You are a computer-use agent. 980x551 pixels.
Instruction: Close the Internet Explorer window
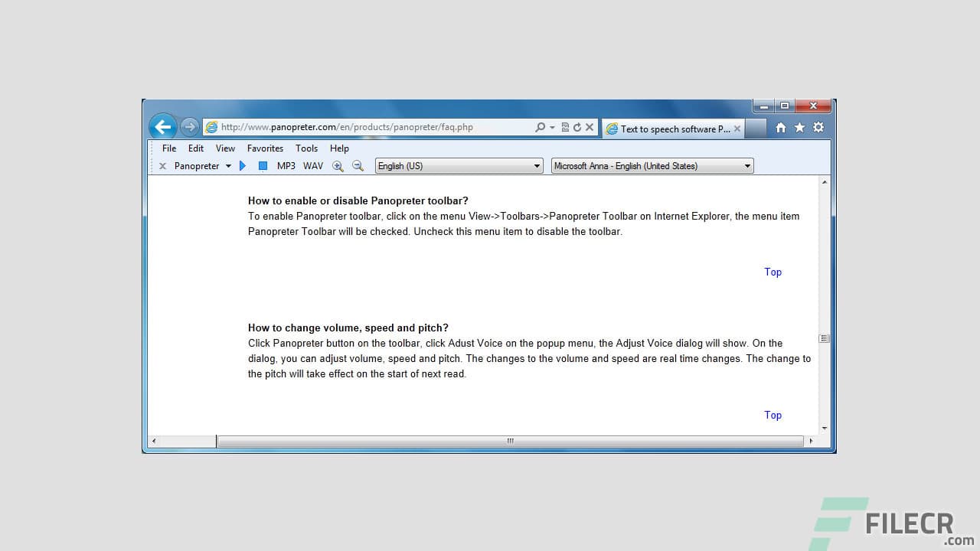click(814, 106)
